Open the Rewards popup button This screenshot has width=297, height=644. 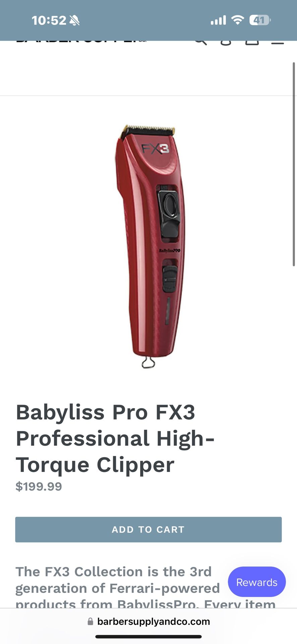[x=257, y=582]
